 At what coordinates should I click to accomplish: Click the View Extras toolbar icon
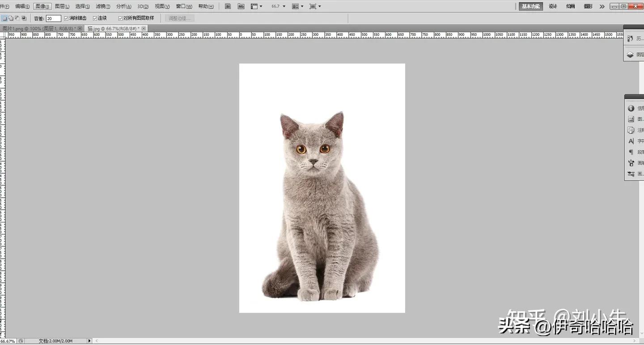click(x=254, y=6)
